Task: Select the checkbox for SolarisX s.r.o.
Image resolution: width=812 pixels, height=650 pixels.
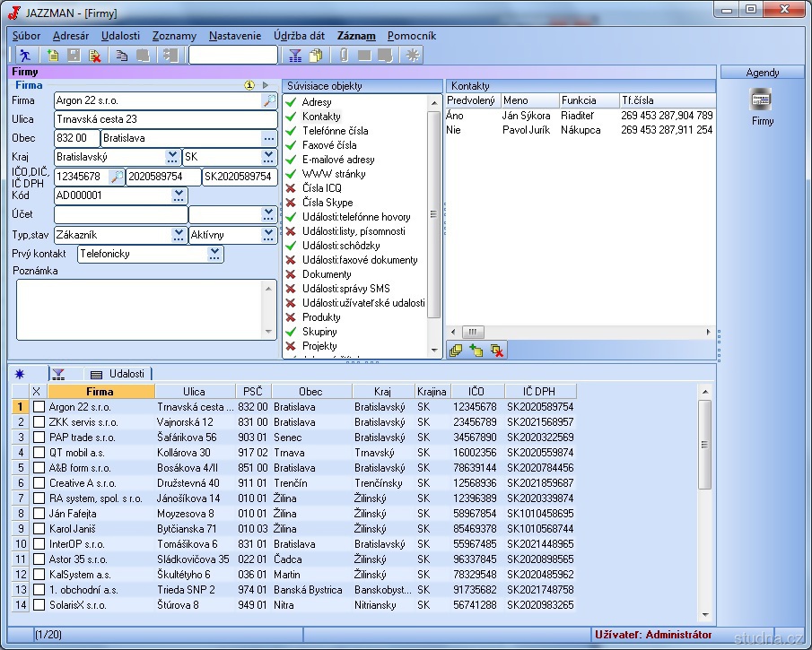Action: click(x=39, y=605)
